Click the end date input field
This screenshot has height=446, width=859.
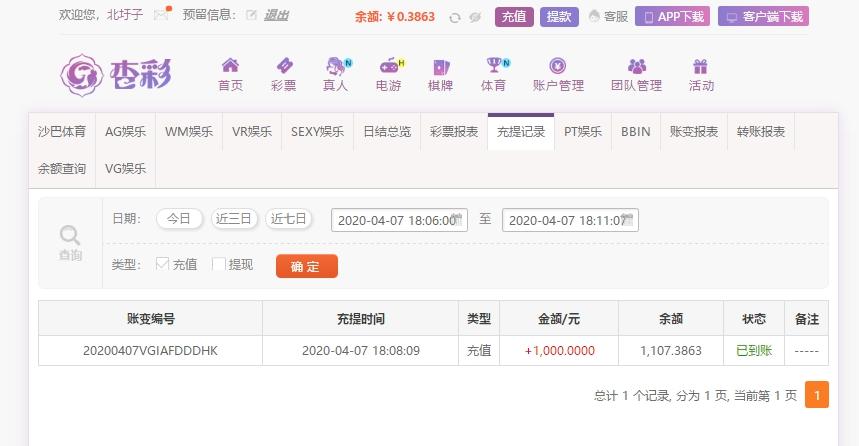coord(570,220)
